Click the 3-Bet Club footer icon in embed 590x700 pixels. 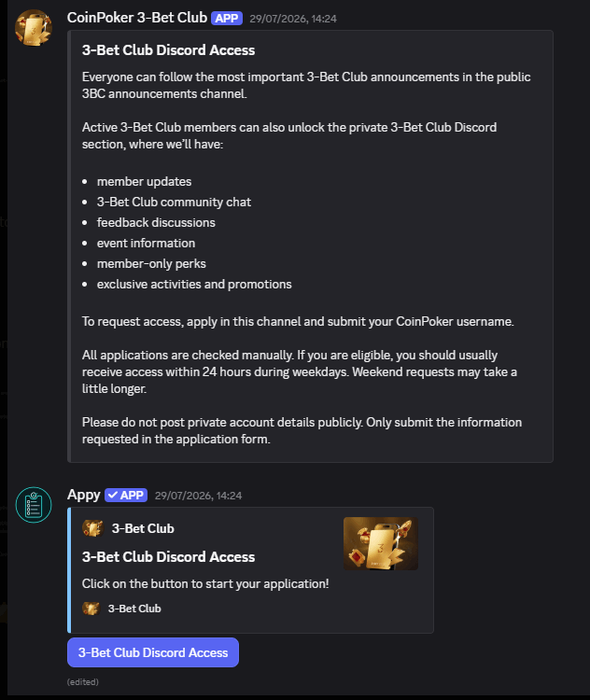pyautogui.click(x=91, y=608)
